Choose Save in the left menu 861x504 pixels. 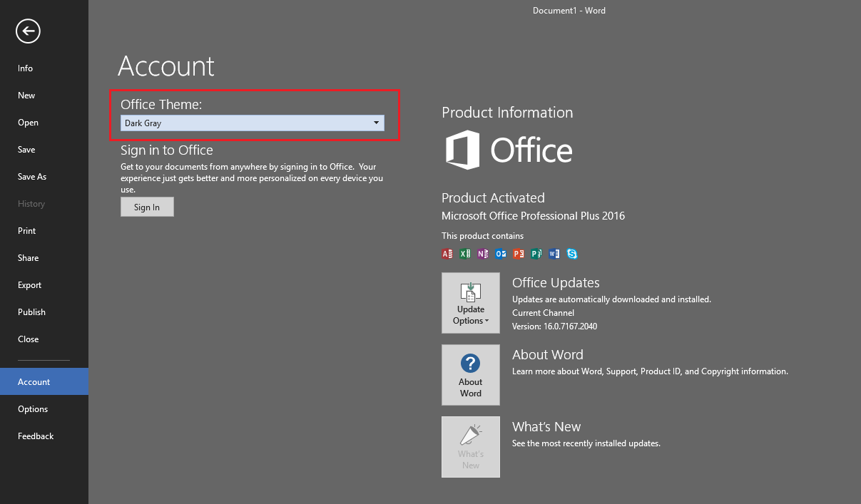pos(44,150)
